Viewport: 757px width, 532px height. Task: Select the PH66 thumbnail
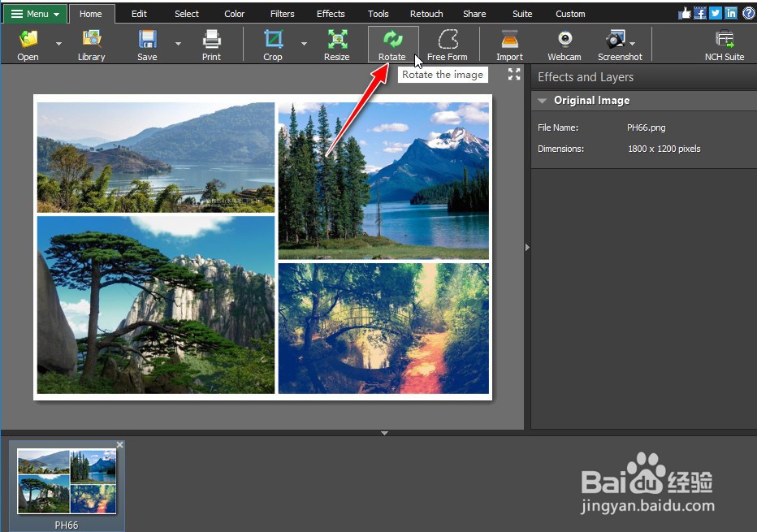click(x=67, y=485)
